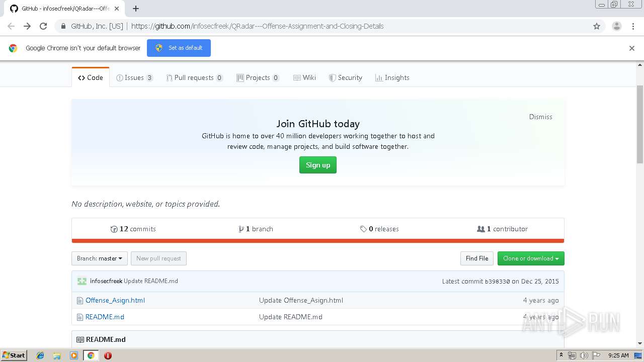Click the New pull request button
The width and height of the screenshot is (644, 362).
tap(158, 258)
